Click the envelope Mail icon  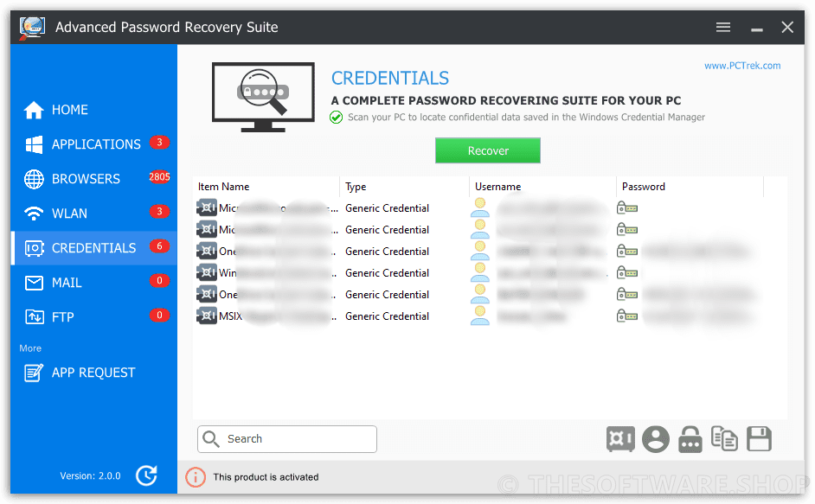[x=35, y=283]
